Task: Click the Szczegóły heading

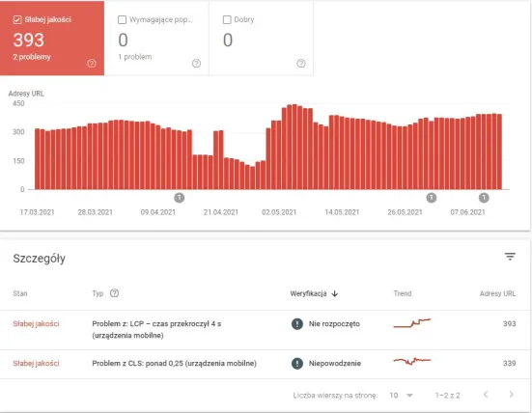Action: 40,259
